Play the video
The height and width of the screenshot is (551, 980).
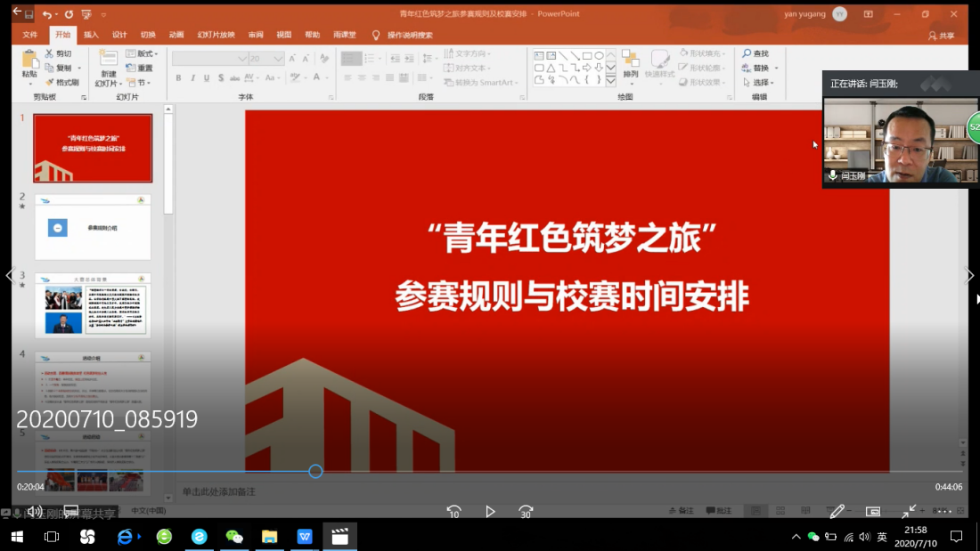490,512
